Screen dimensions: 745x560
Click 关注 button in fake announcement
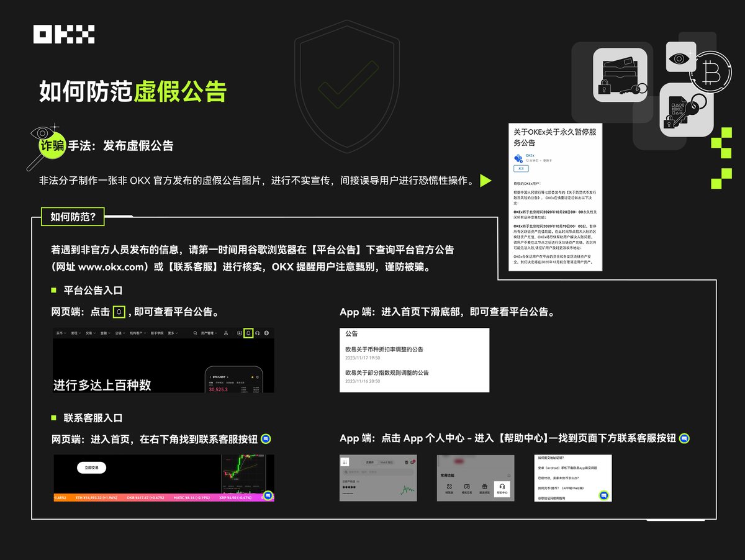(520, 169)
